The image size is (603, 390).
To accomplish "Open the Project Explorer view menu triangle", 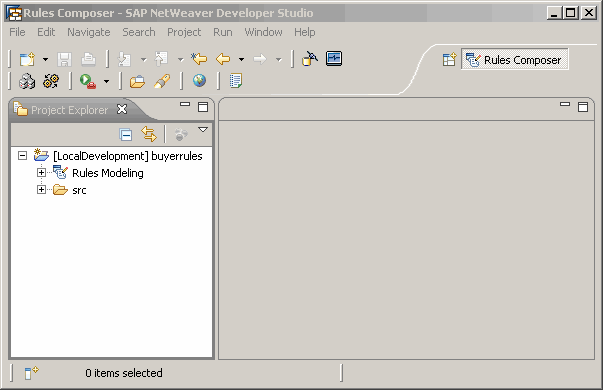I will pos(203,130).
